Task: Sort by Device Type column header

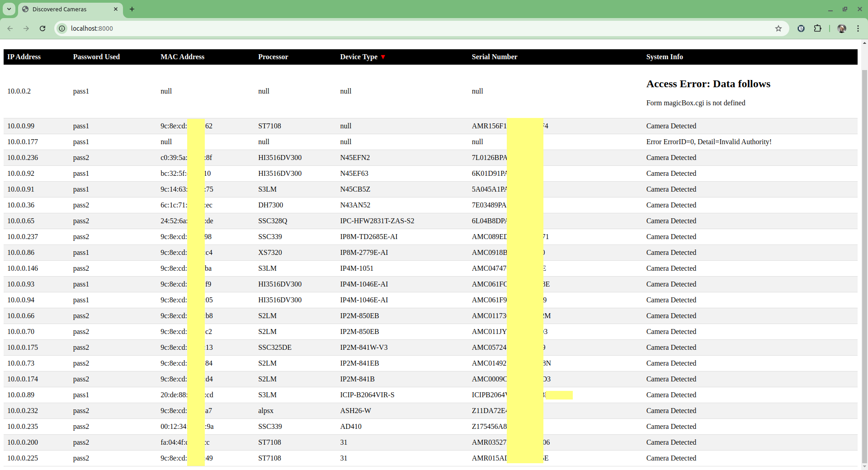Action: click(x=359, y=57)
